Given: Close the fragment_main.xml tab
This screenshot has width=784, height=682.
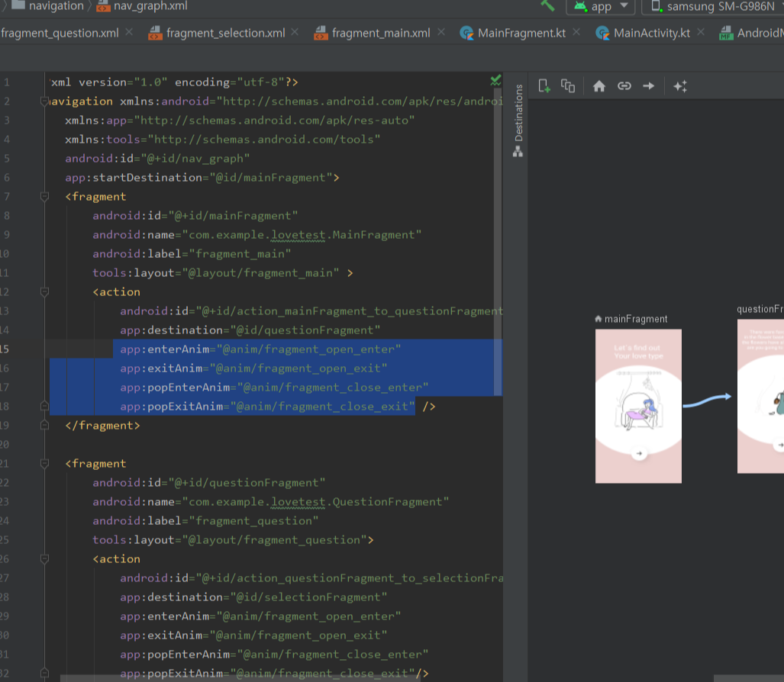Looking at the screenshot, I should pos(441,32).
